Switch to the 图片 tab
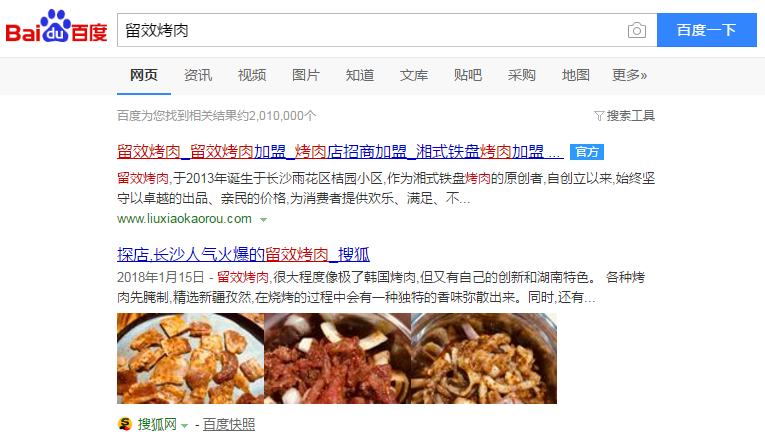 pyautogui.click(x=305, y=75)
